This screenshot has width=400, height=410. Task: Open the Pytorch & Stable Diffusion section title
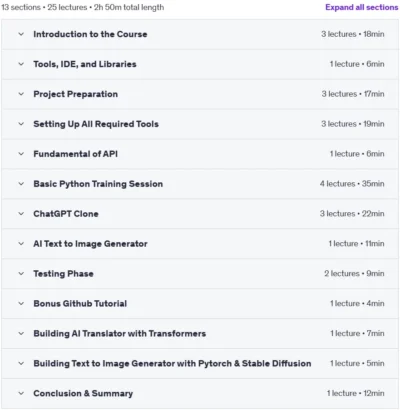point(172,363)
